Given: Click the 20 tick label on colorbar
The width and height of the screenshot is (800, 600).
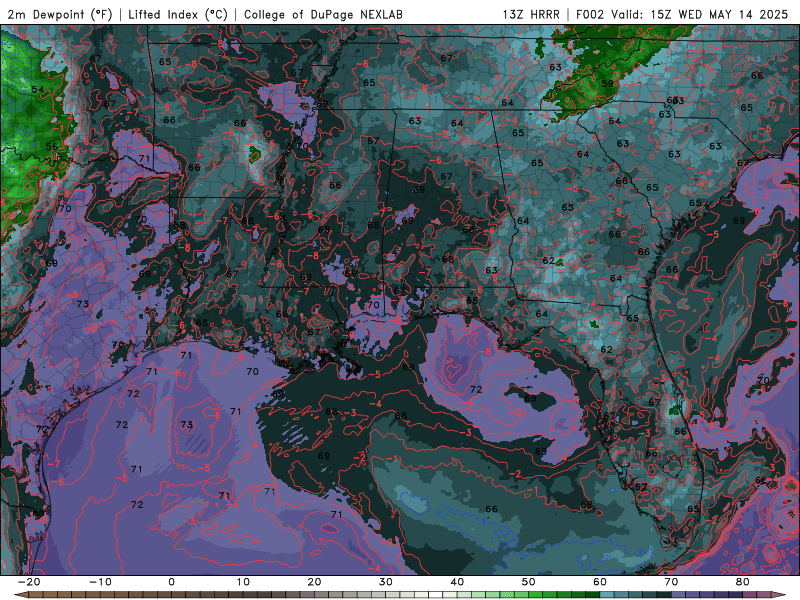Looking at the screenshot, I should (314, 582).
